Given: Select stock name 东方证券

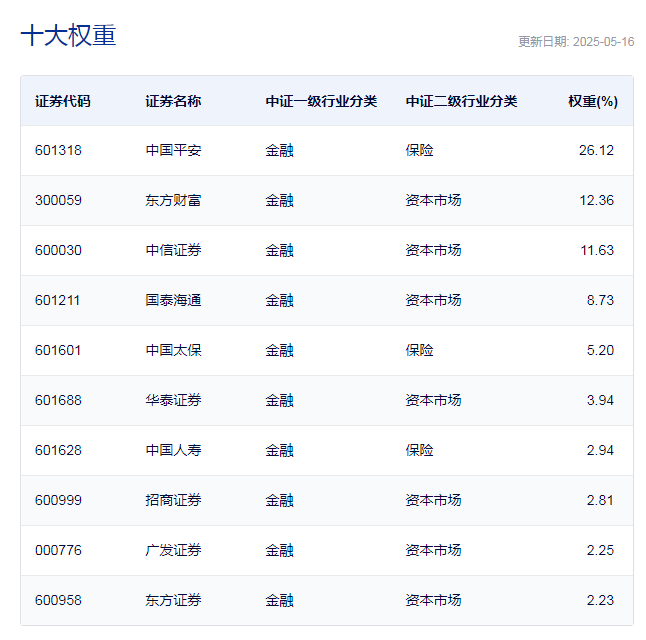Looking at the screenshot, I should [x=173, y=600].
